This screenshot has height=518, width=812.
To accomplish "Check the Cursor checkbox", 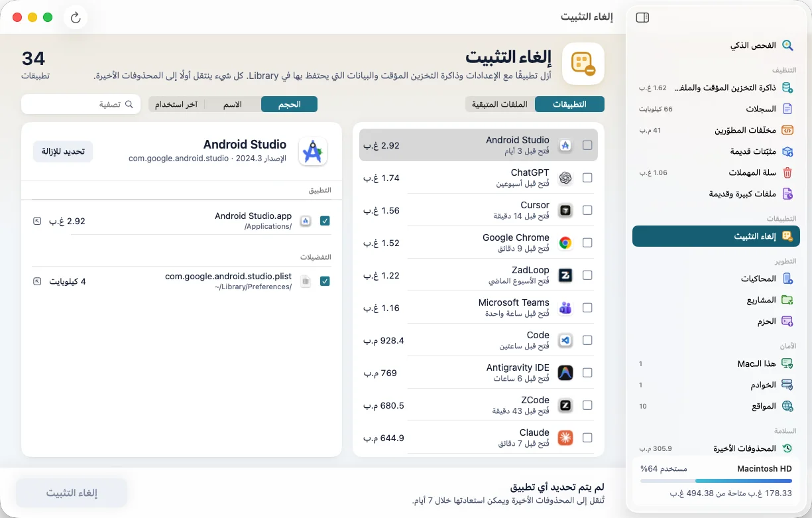I will (587, 210).
